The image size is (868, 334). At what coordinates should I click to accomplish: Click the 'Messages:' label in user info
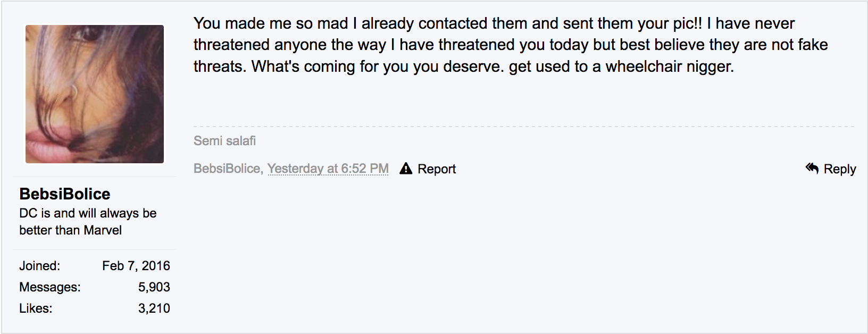pyautogui.click(x=50, y=287)
